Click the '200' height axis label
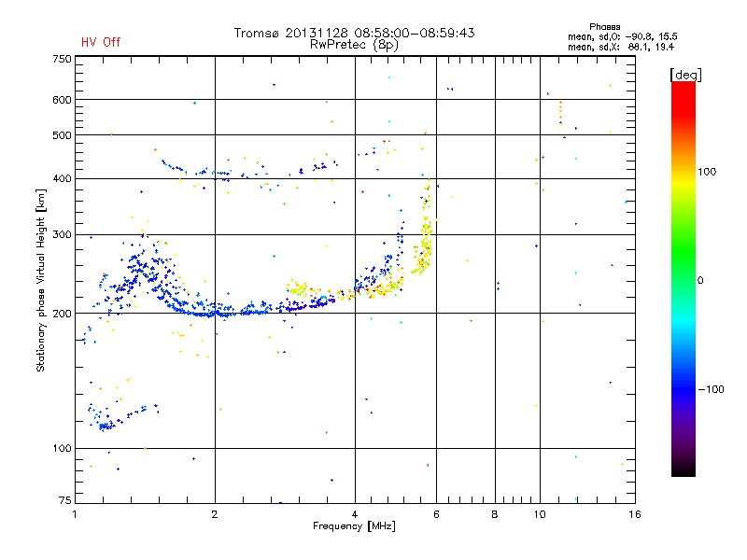Screen dimensions: 747x560 pyautogui.click(x=62, y=314)
